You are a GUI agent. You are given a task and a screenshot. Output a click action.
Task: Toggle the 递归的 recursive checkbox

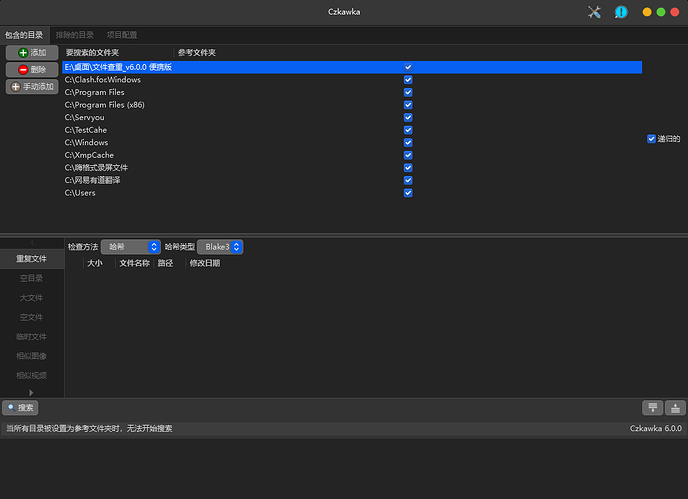coord(652,139)
